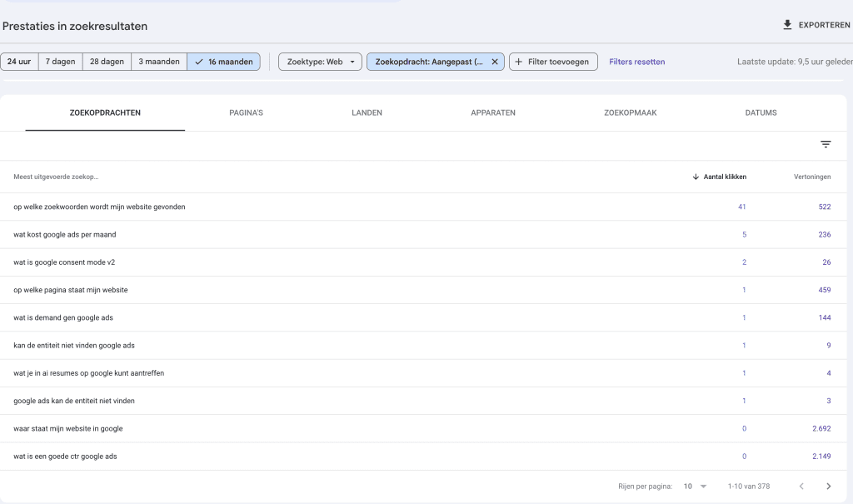
Task: Go to the next results page arrow
Action: 829,486
